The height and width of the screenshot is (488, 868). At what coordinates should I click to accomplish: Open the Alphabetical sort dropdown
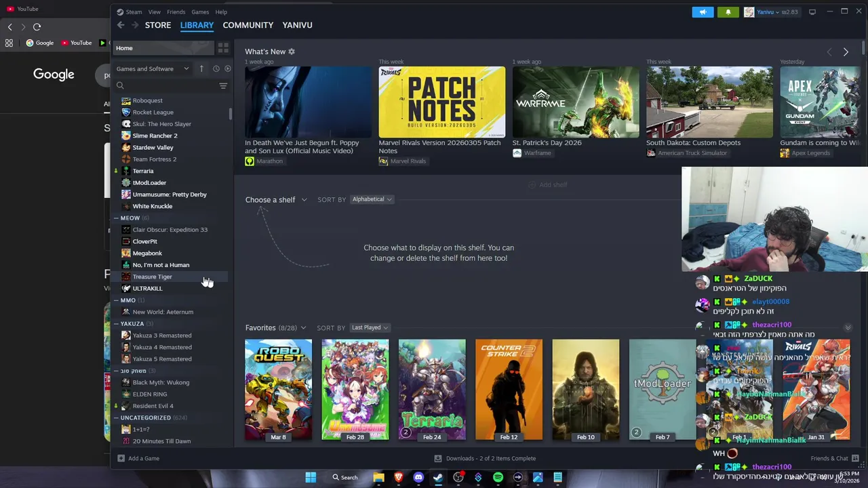(x=372, y=199)
